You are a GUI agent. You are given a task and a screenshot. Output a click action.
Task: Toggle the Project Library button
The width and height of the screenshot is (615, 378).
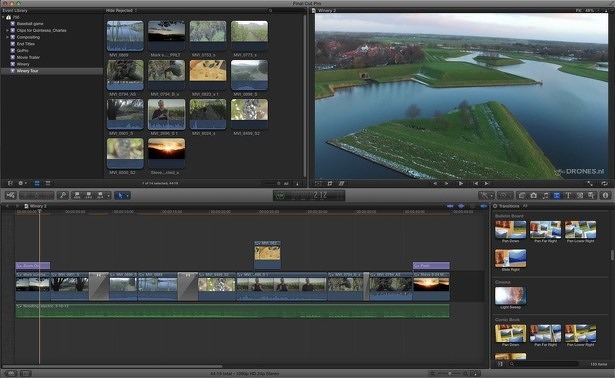coord(11,373)
